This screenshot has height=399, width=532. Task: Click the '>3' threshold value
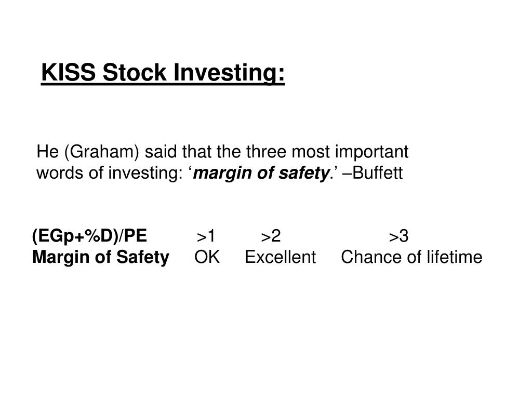[x=398, y=236]
